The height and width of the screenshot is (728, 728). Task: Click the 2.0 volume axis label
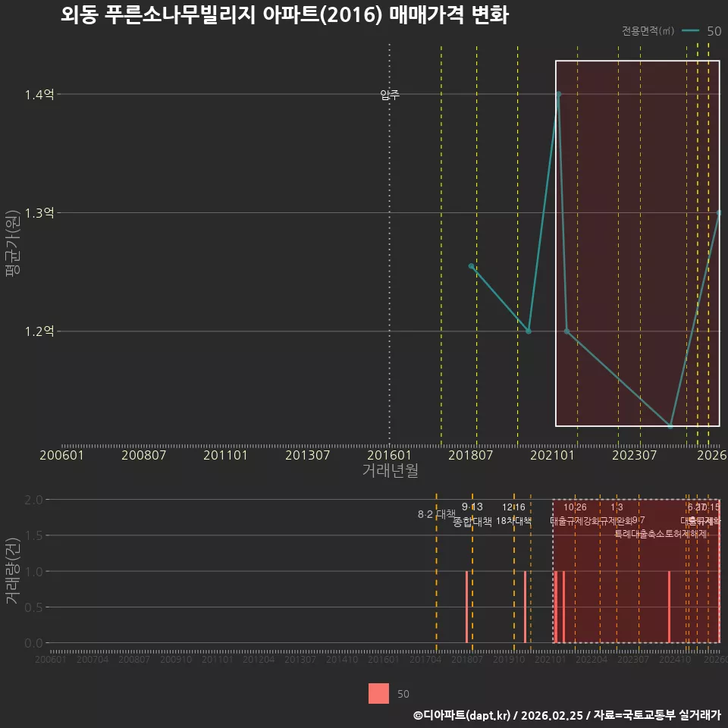(33, 500)
